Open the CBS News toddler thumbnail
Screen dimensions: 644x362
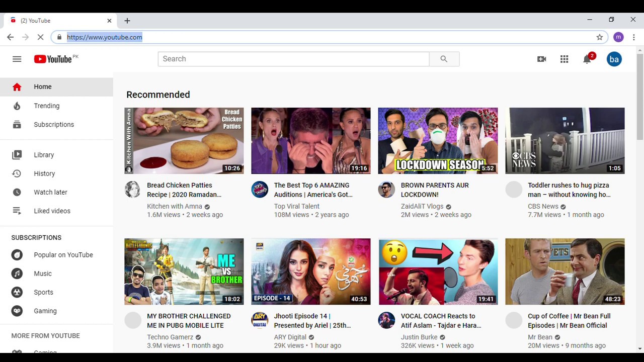point(565,141)
